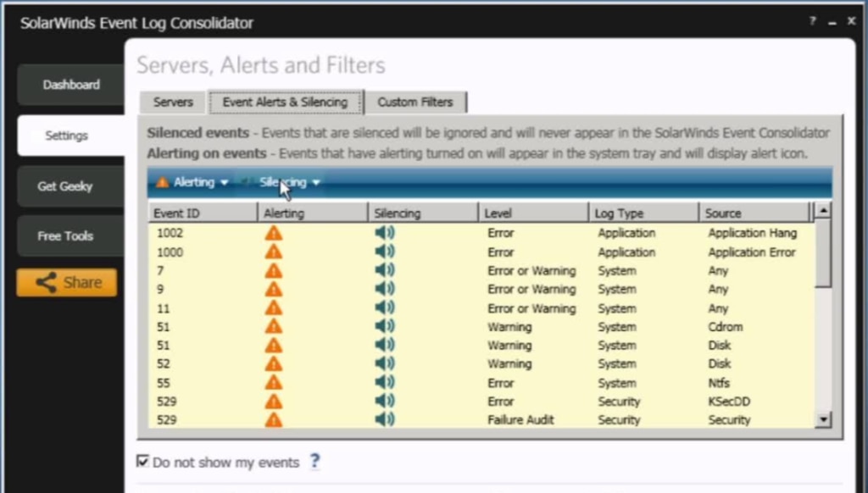868x493 pixels.
Task: Click alert icon in the event 52 row
Action: (274, 363)
